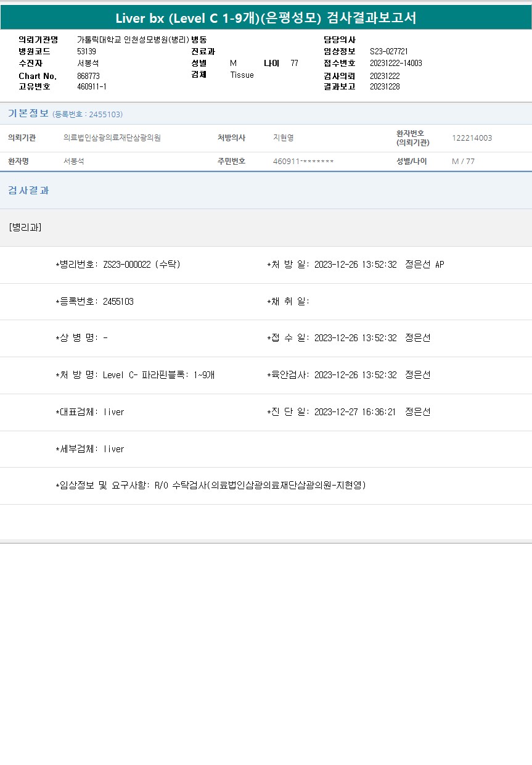This screenshot has width=532, height=765.
Task: Click the 검체 Tissue value
Action: (242, 75)
